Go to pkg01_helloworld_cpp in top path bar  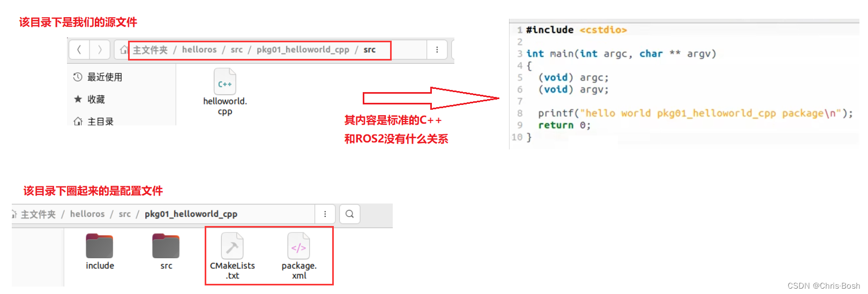[x=303, y=50]
